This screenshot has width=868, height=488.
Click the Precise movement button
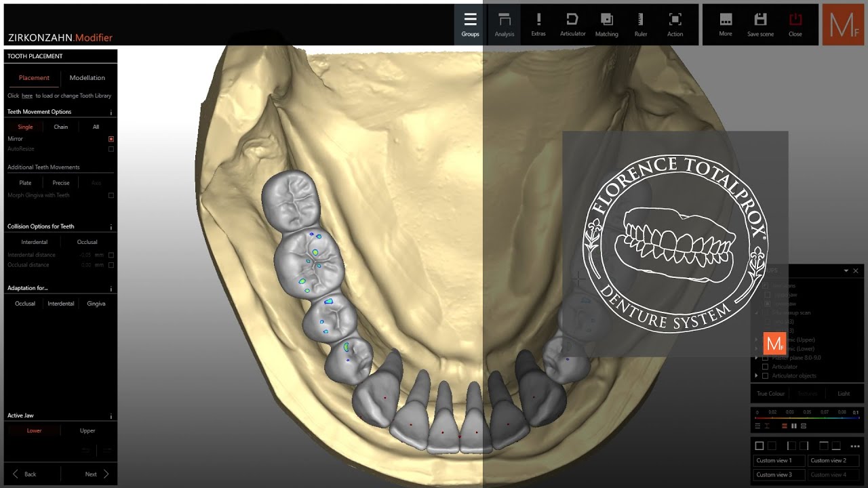(61, 183)
